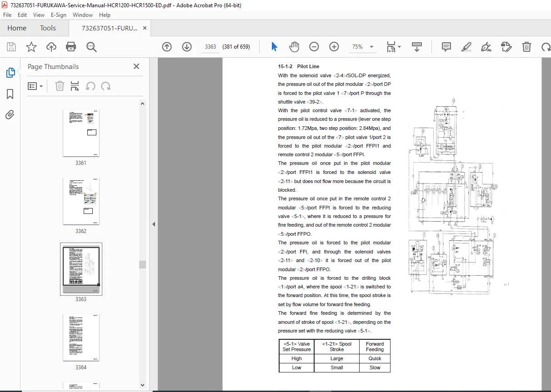
Task: Click the page number field 3363
Action: 210,47
